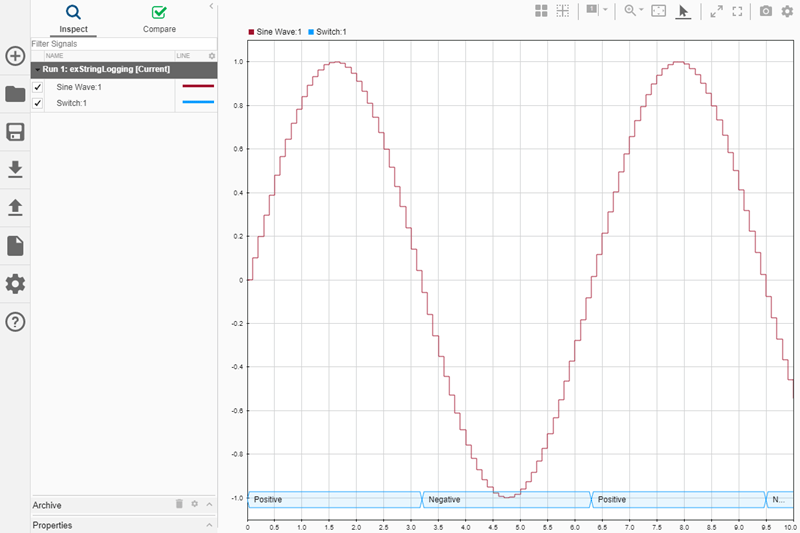Screen dimensions: 800x533
Task: Click the LINE column header
Action: pos(183,56)
